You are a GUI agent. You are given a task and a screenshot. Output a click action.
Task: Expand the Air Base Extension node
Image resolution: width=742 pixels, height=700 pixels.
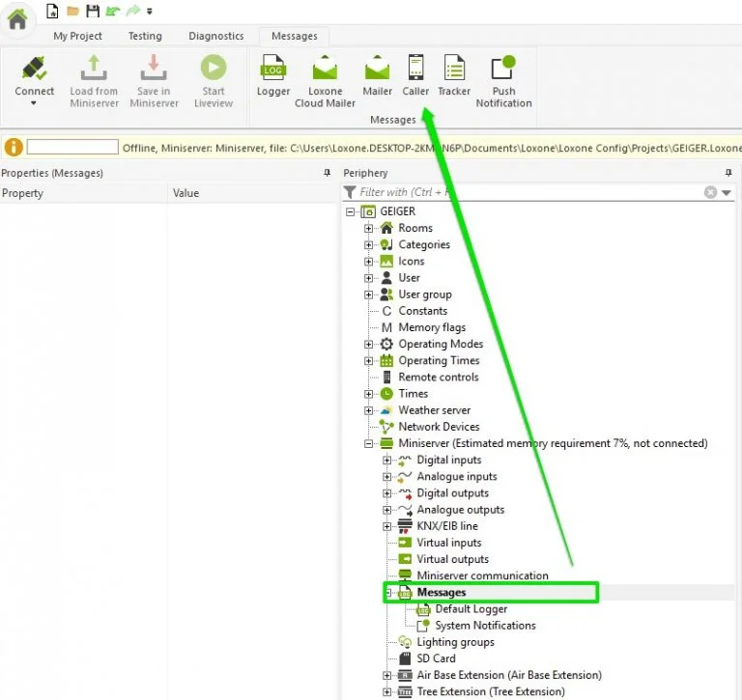[x=387, y=676]
